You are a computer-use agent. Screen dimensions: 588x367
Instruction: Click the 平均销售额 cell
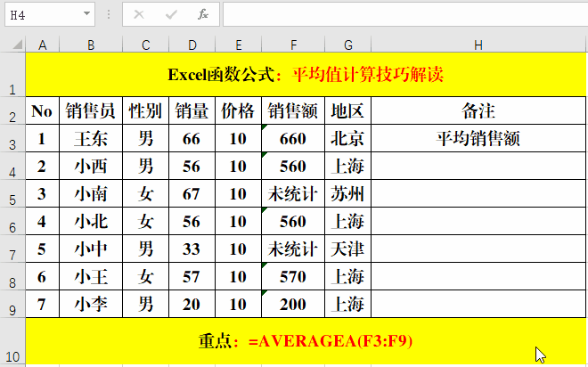[478, 139]
